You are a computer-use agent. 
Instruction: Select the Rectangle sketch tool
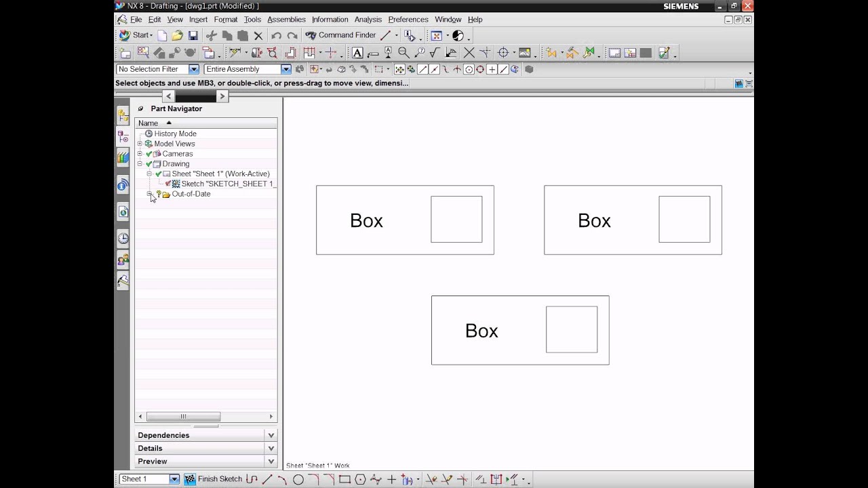click(x=344, y=479)
